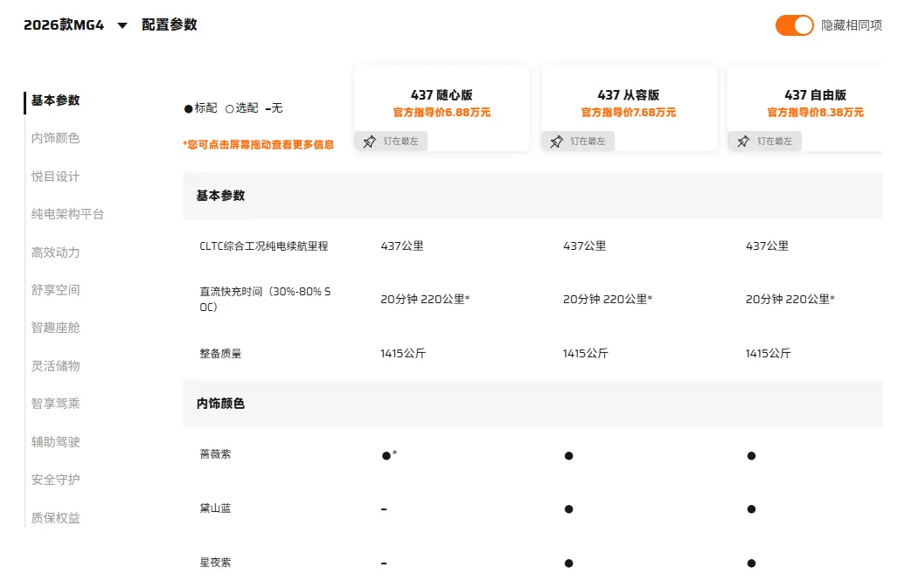Click the 基本参数 table section header

pyautogui.click(x=533, y=196)
